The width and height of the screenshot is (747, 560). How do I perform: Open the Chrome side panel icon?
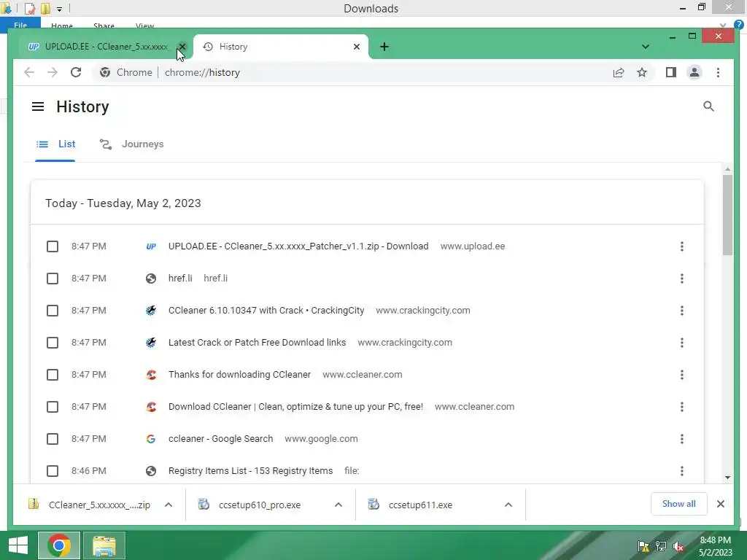(671, 72)
